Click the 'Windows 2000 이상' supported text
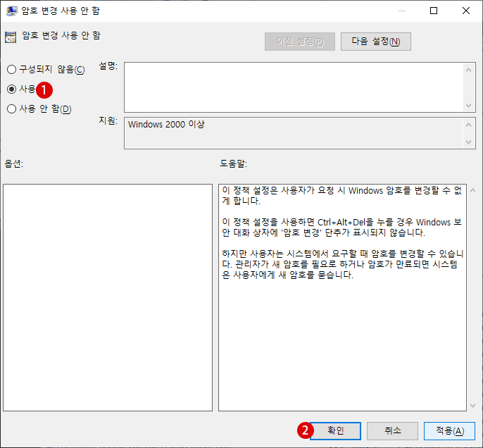The height and width of the screenshot is (448, 483). (166, 124)
